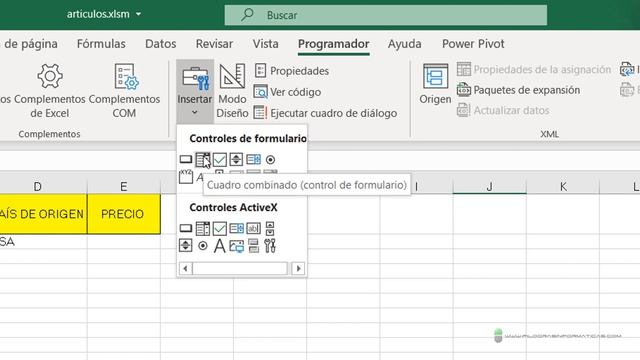Select column E header
The image size is (640, 360).
pos(124,187)
